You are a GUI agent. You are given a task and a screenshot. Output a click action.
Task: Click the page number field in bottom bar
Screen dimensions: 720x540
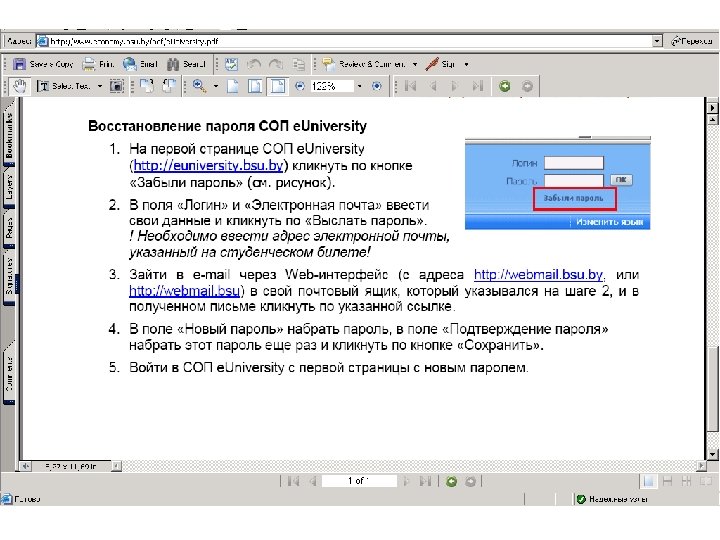pos(359,481)
